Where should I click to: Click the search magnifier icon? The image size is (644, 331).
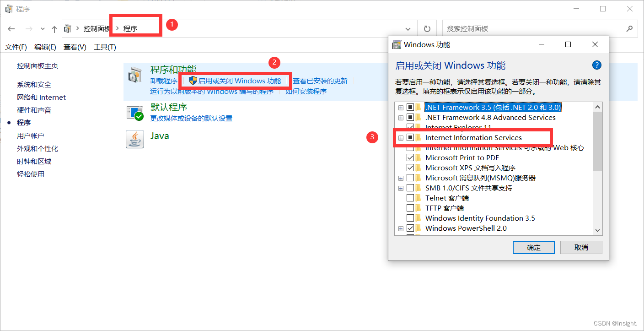click(x=629, y=28)
